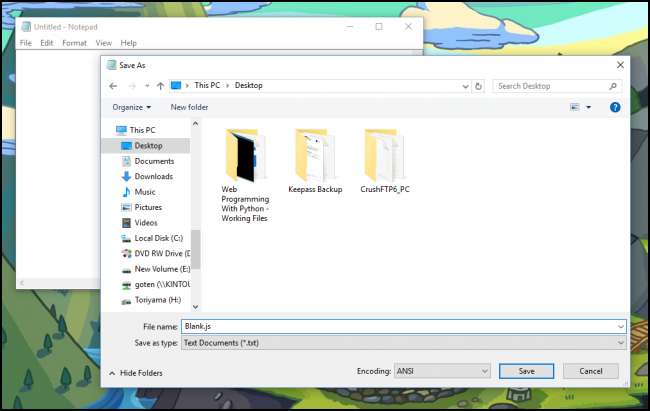Select the CrushFTP6_PC folder
This screenshot has height=411, width=650.
[385, 161]
